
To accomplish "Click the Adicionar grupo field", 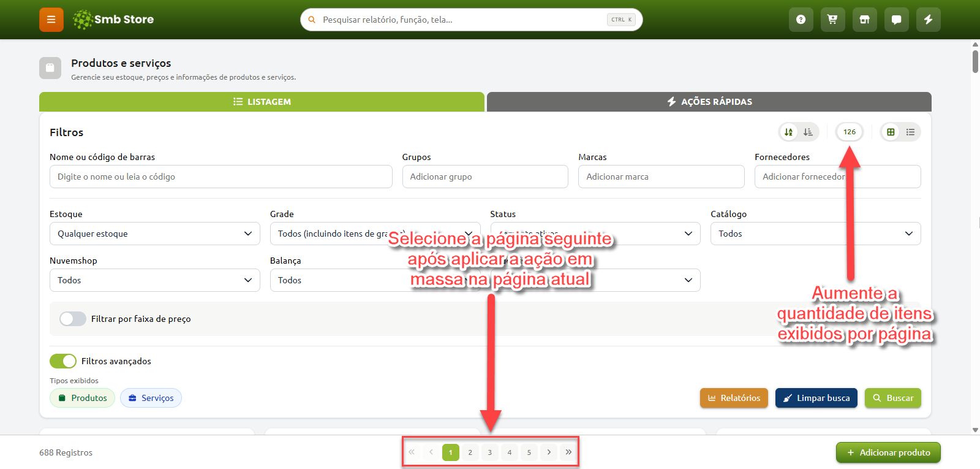I will (485, 177).
